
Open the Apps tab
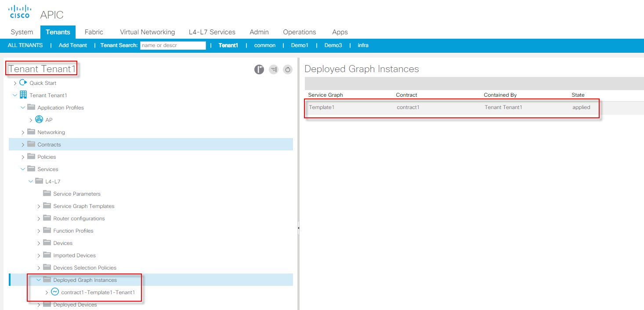(x=340, y=32)
